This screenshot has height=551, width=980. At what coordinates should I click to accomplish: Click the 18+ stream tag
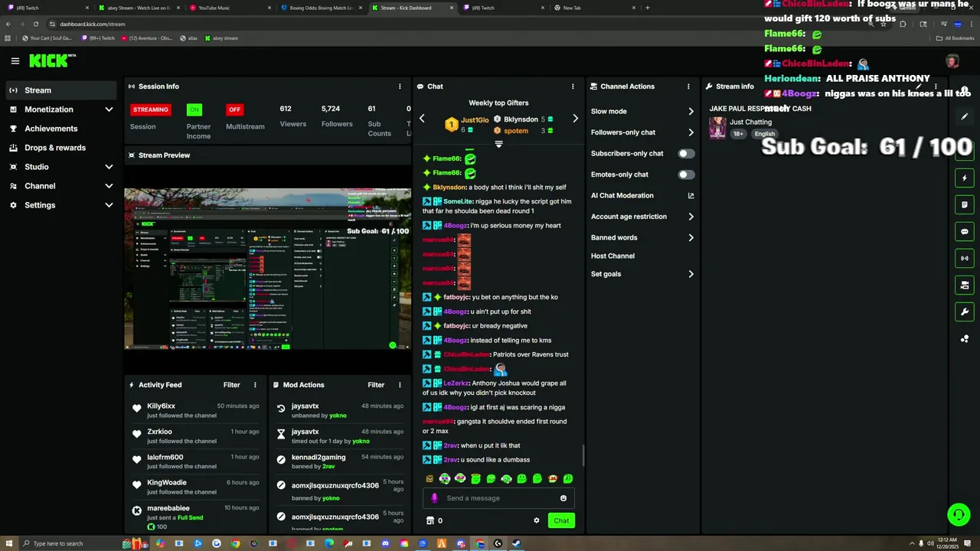point(738,134)
